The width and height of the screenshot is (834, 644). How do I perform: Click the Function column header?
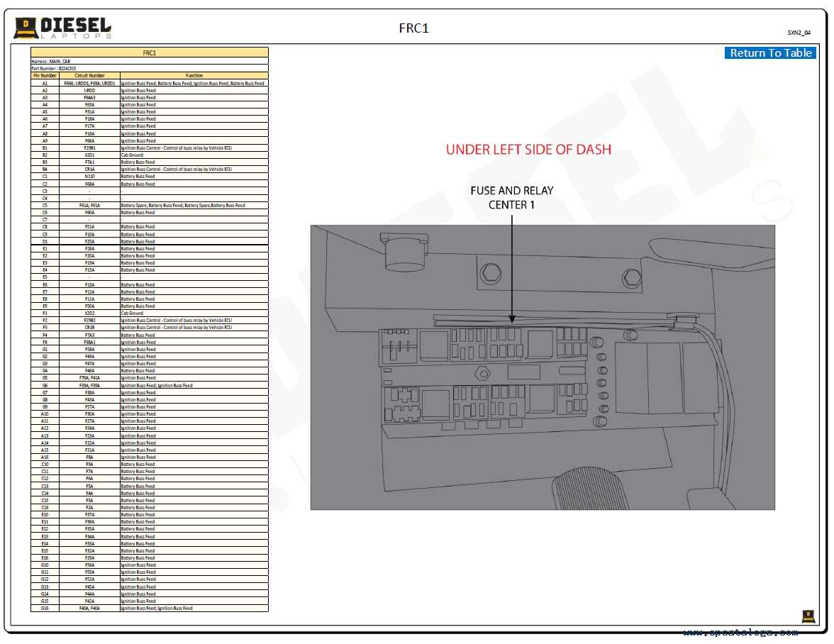tap(194, 75)
